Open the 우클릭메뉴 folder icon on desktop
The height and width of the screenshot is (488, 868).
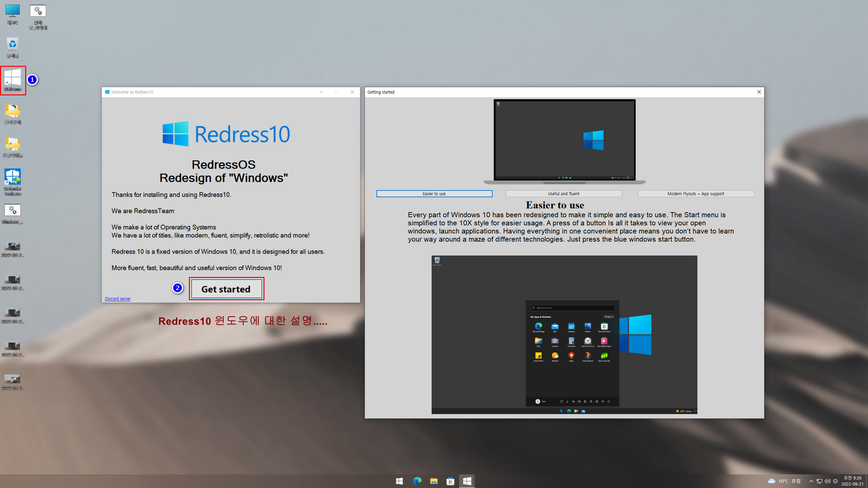[x=12, y=147]
